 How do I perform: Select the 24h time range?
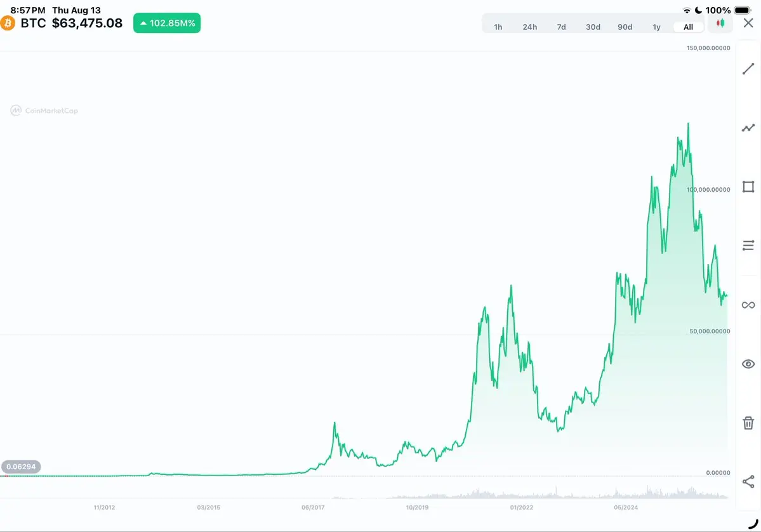click(x=529, y=27)
